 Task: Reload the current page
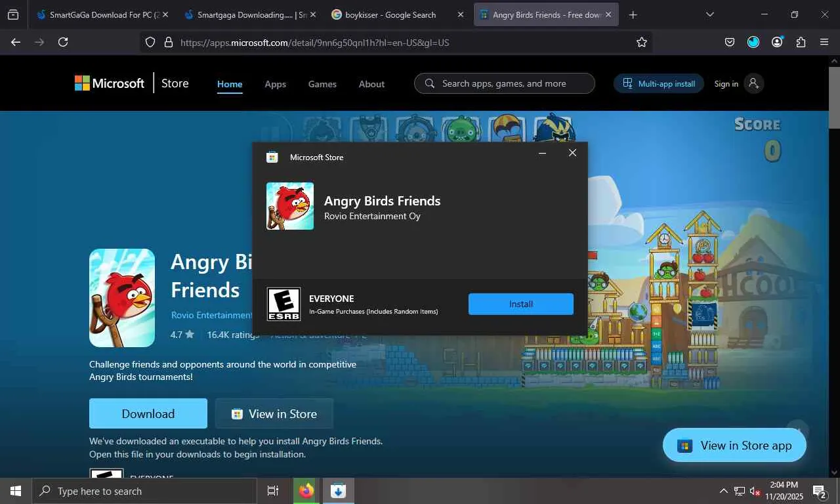pos(63,42)
